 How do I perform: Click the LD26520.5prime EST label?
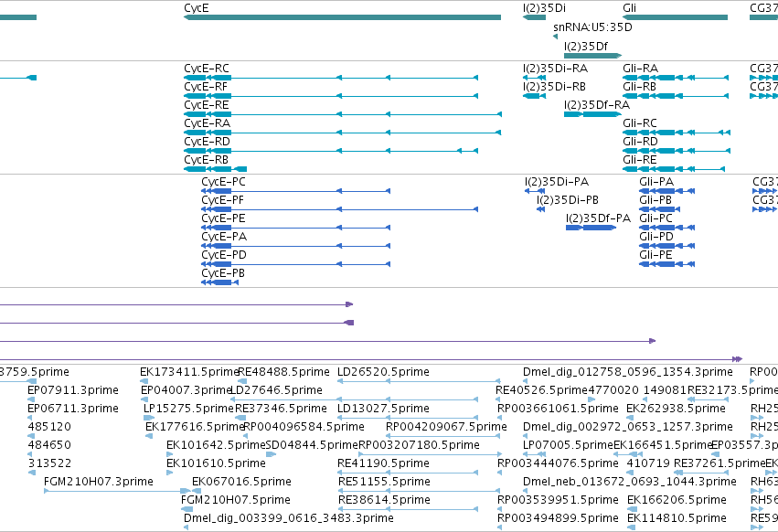[x=384, y=372]
